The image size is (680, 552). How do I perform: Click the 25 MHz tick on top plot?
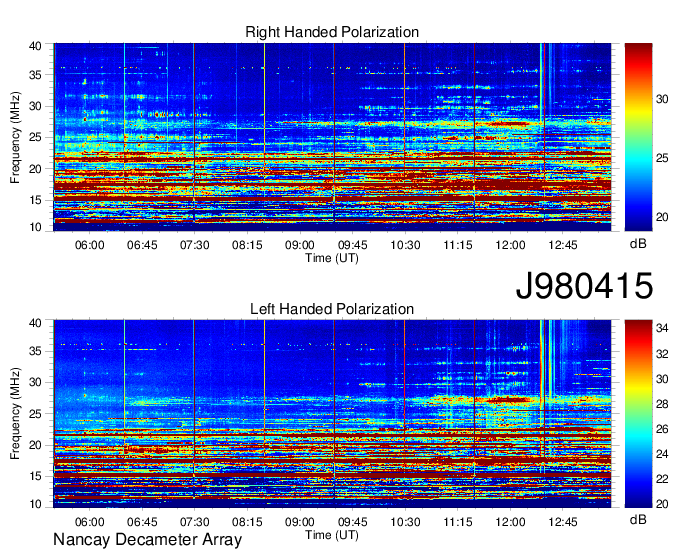pyautogui.click(x=35, y=137)
